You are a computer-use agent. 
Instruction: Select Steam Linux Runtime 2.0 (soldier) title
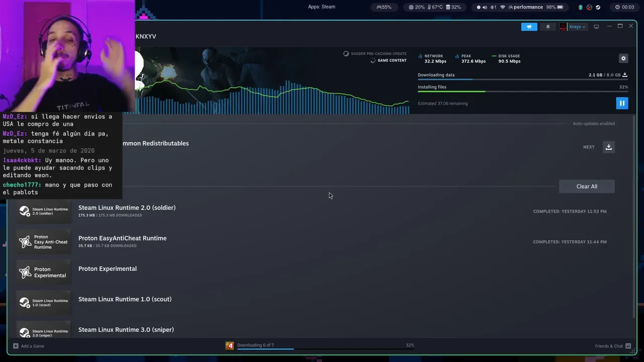click(127, 208)
